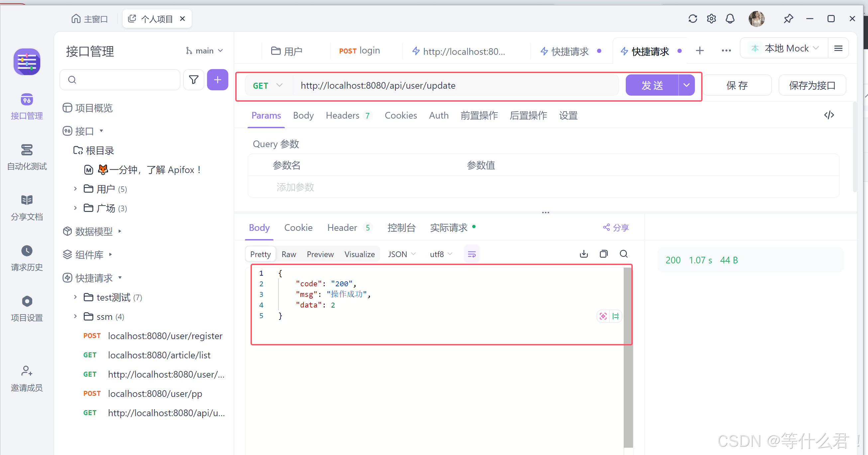Copy the response content icon

tap(603, 254)
